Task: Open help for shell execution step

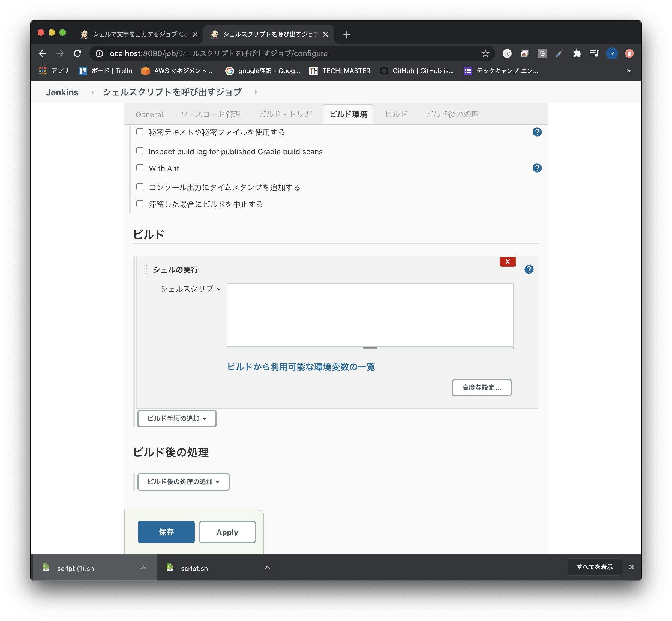Action: [x=529, y=270]
